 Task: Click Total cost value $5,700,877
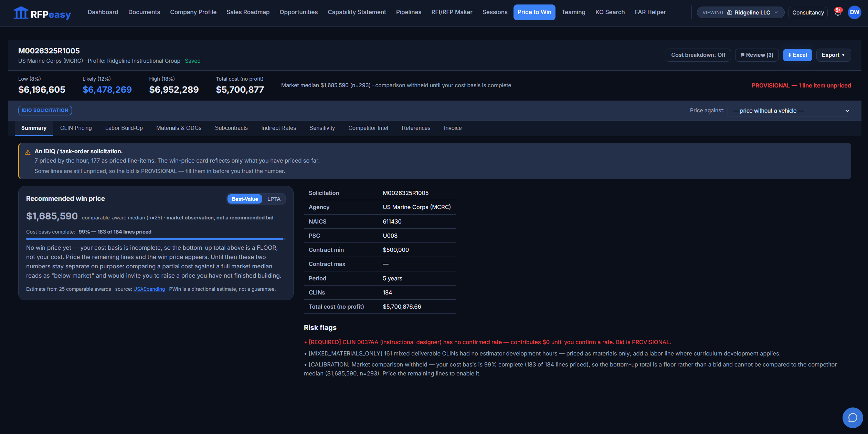(240, 90)
